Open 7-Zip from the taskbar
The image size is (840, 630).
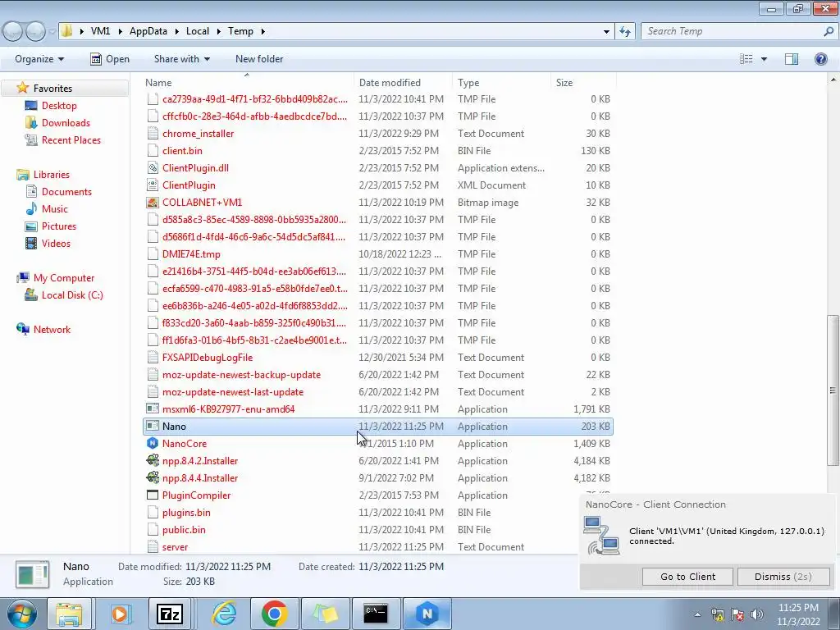coord(170,614)
